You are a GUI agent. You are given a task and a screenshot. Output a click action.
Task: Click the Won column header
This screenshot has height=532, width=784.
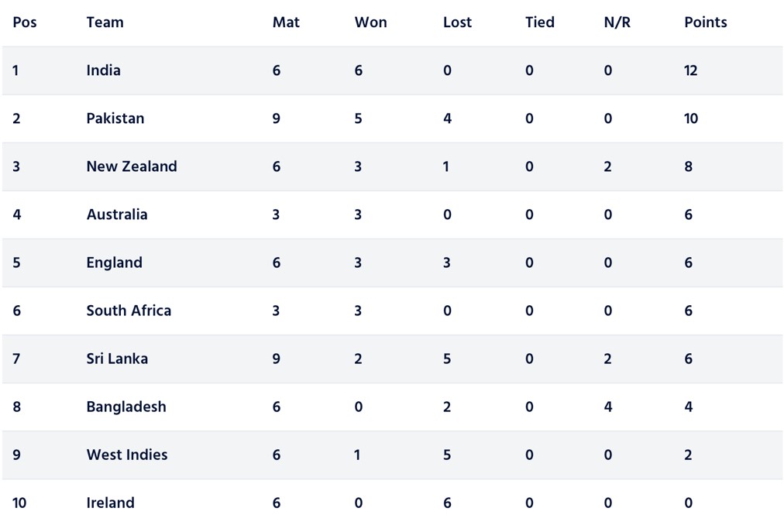[x=370, y=22]
